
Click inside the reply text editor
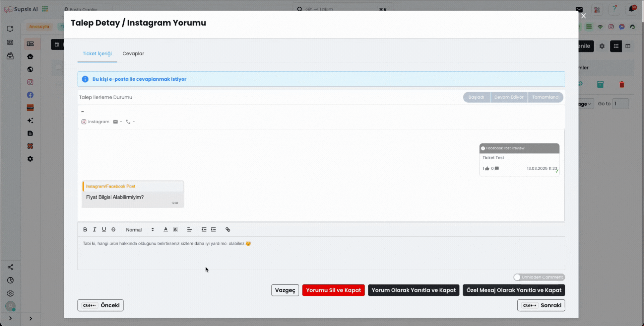tap(321, 253)
